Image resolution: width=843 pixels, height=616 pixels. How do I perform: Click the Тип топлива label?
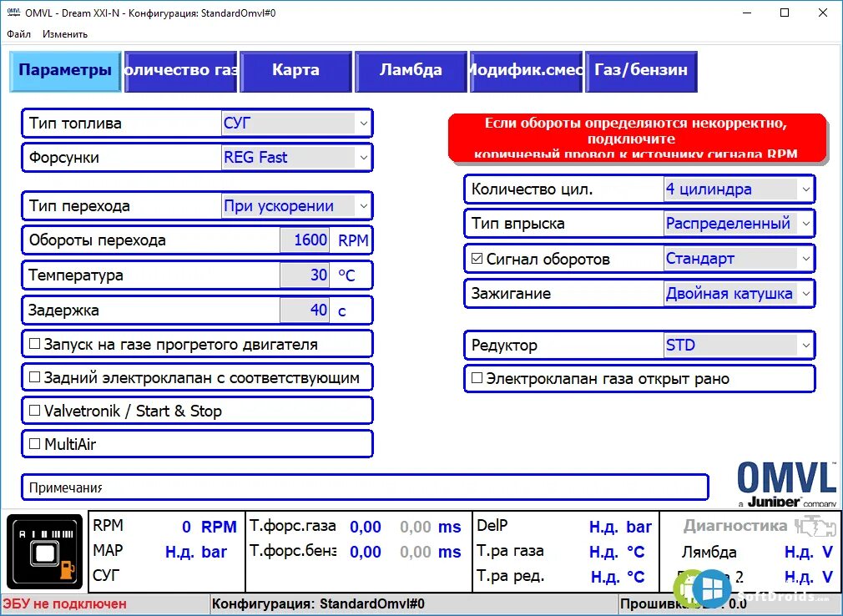pyautogui.click(x=75, y=123)
